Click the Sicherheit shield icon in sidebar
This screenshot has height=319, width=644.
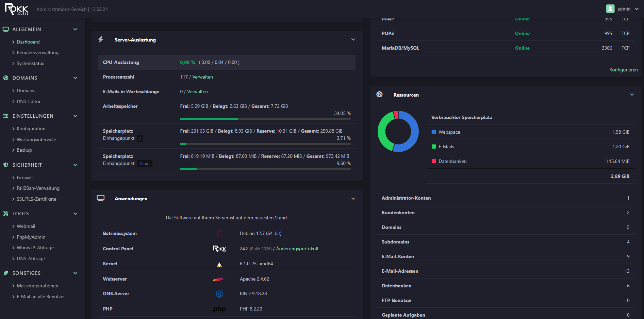point(6,165)
